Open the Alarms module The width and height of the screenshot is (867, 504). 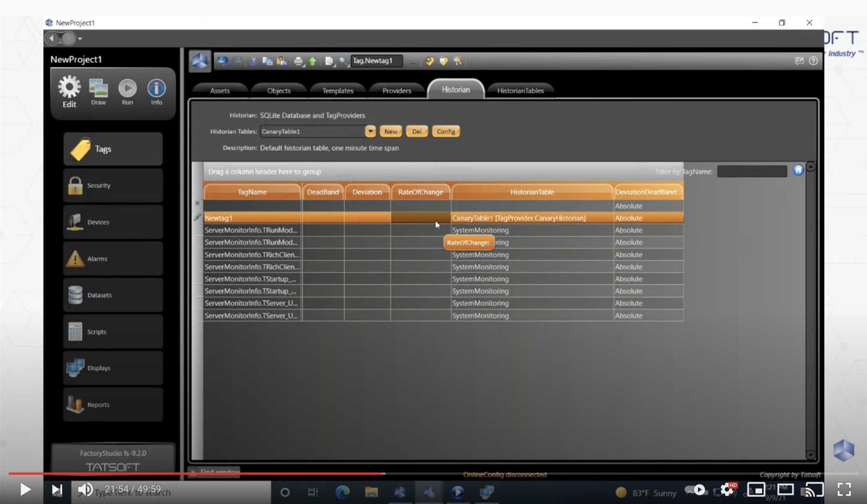pos(113,259)
